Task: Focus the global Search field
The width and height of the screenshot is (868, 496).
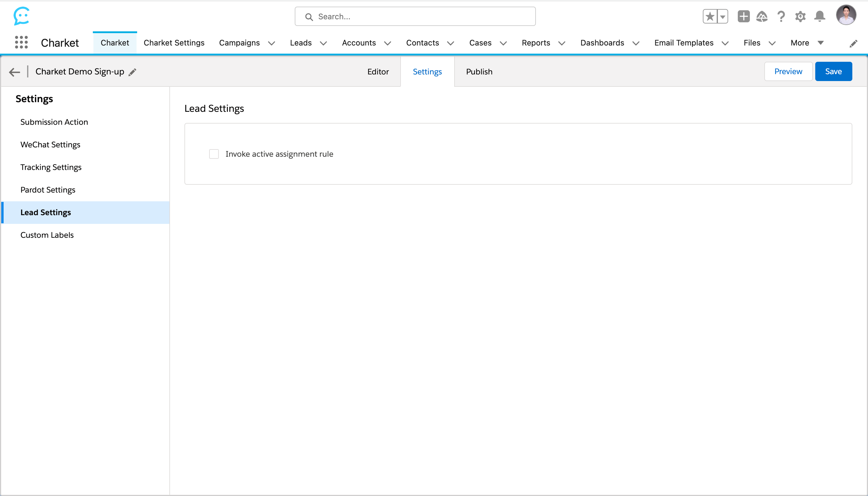Action: 415,16
